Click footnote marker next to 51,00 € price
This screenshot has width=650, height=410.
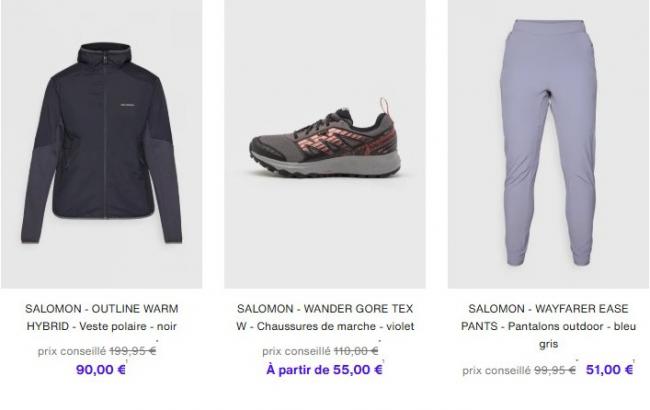(x=634, y=362)
